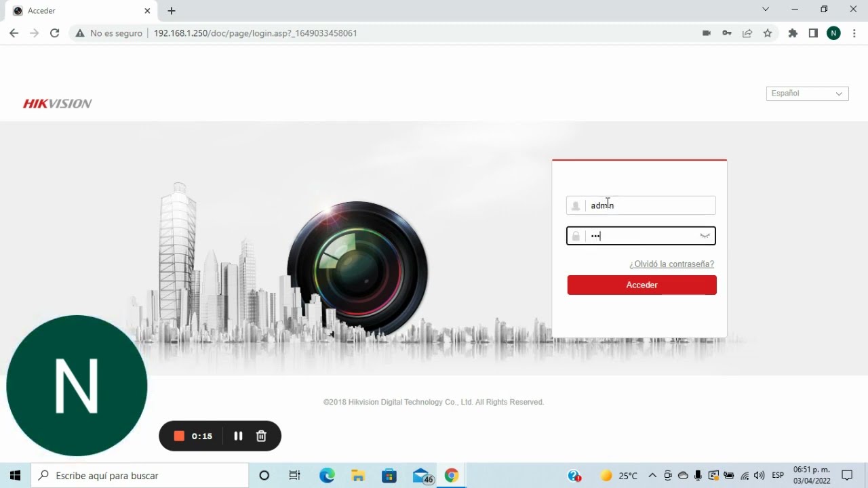Viewport: 868px width, 488px height.
Task: Open File Explorer from taskbar
Action: click(x=358, y=476)
